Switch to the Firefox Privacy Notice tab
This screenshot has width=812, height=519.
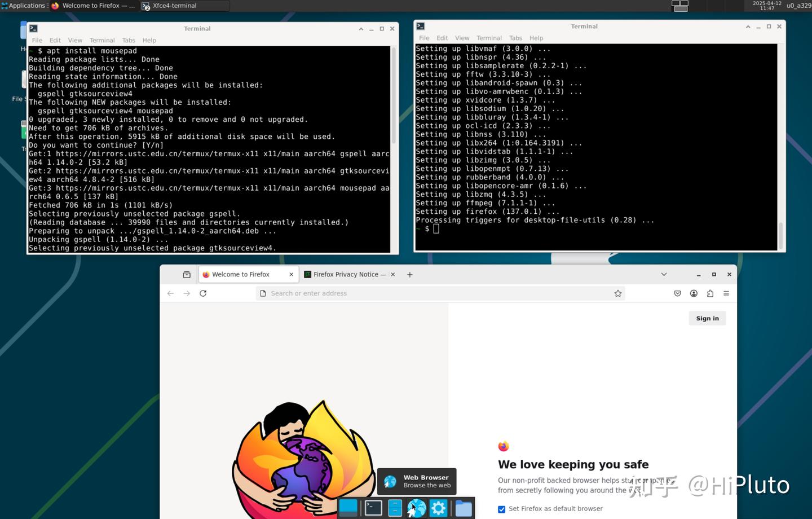[x=346, y=274]
